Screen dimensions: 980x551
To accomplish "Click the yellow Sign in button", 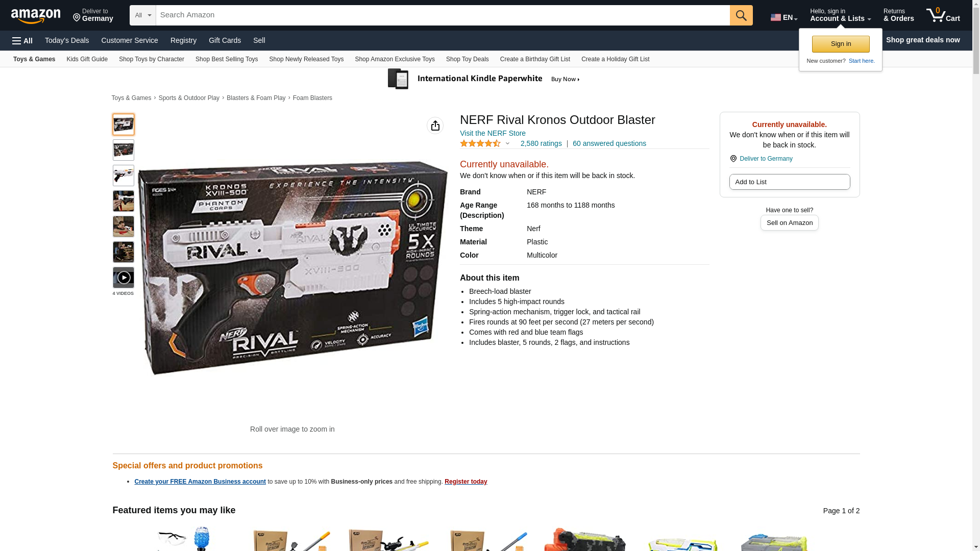I will coord(841,44).
